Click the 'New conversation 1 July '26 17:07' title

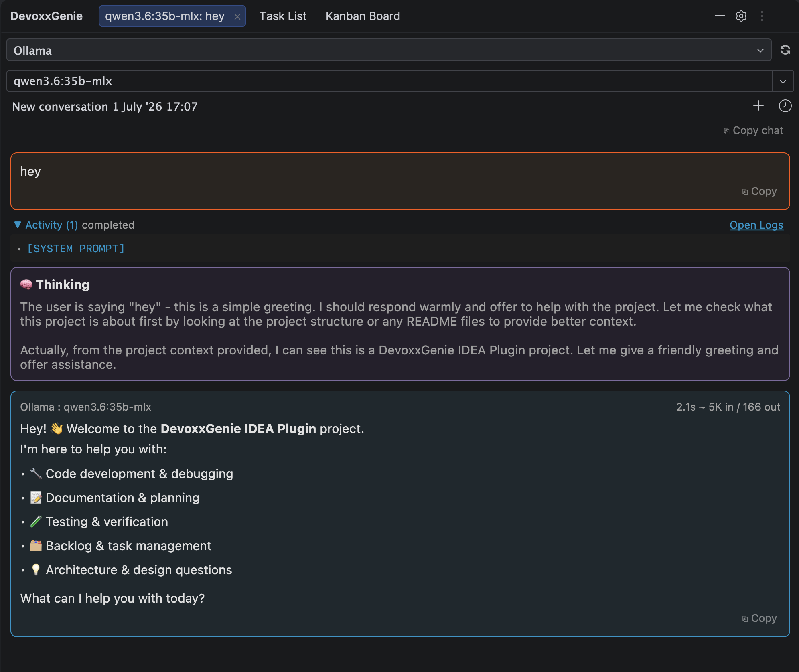105,107
